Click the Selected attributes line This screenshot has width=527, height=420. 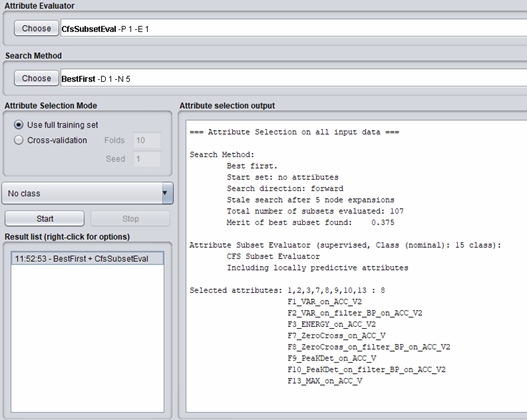pos(287,290)
